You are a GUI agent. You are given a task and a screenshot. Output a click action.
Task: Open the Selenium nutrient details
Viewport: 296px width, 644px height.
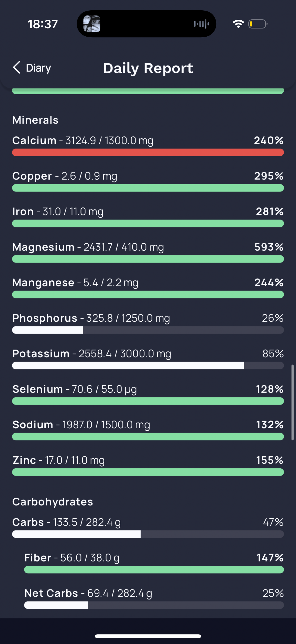[148, 394]
